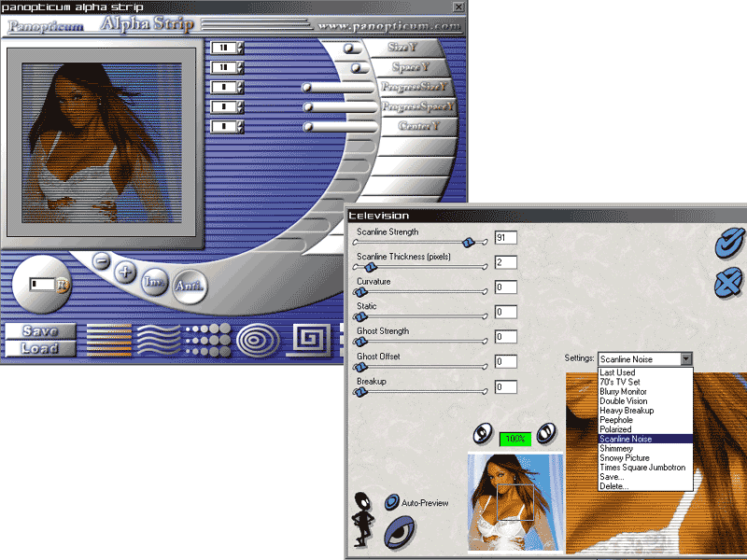747x560 pixels.
Task: Click the Breakup slider handle
Action: point(360,392)
